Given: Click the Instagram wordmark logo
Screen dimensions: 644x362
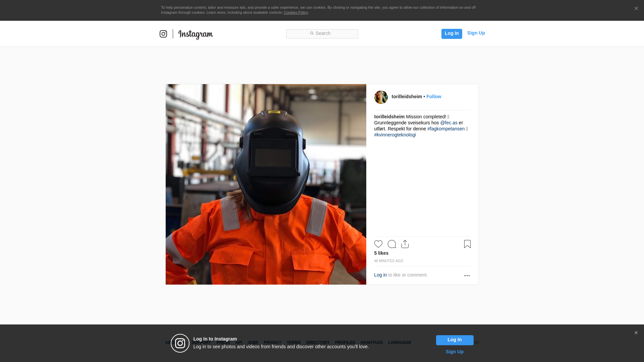Looking at the screenshot, I should click(x=196, y=35).
